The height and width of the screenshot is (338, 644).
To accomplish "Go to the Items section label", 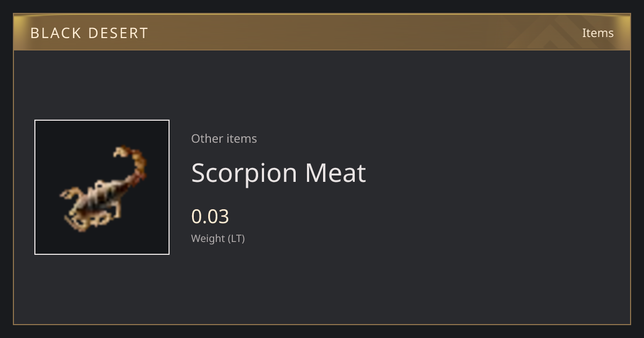I will pos(598,33).
